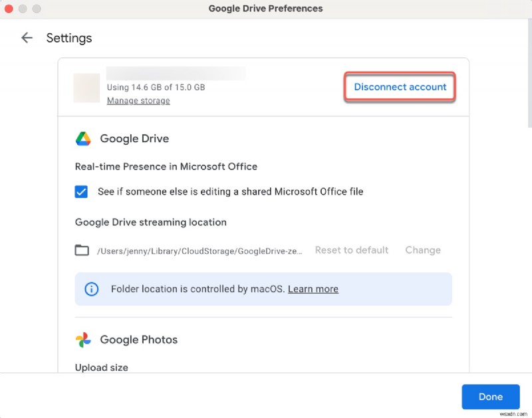532x418 pixels.
Task: Click 'Folder location is controlled by macOS' text
Action: click(198, 289)
